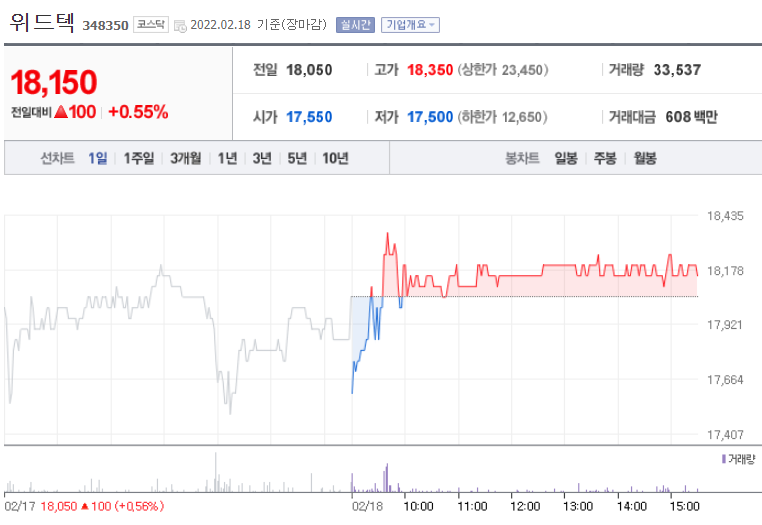This screenshot has width=762, height=525.
Task: Click the stock name 위드텍
Action: point(42,22)
